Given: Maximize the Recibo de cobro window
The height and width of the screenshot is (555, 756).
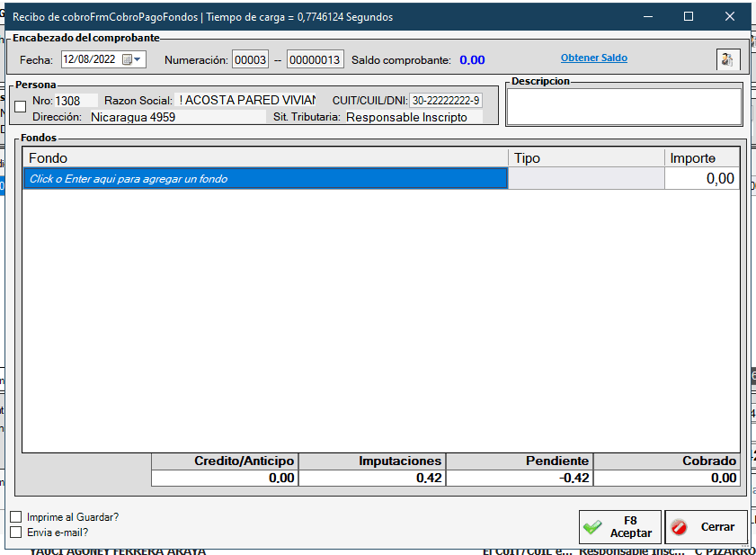Looking at the screenshot, I should coord(689,16).
